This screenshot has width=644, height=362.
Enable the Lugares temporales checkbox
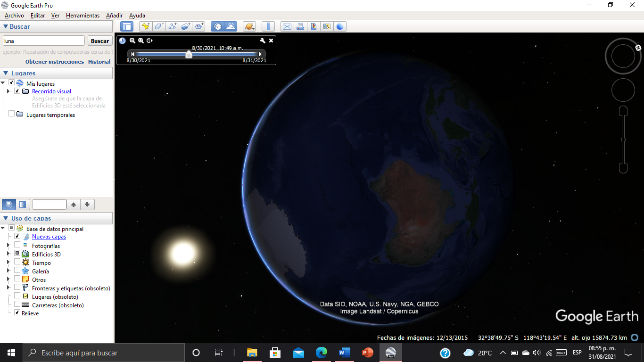pyautogui.click(x=12, y=114)
